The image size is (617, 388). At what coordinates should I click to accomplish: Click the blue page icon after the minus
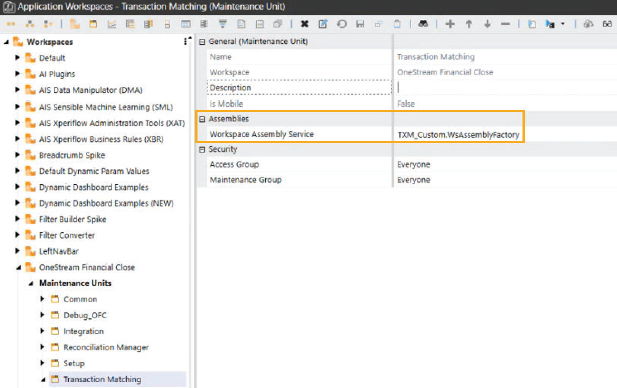click(x=532, y=24)
